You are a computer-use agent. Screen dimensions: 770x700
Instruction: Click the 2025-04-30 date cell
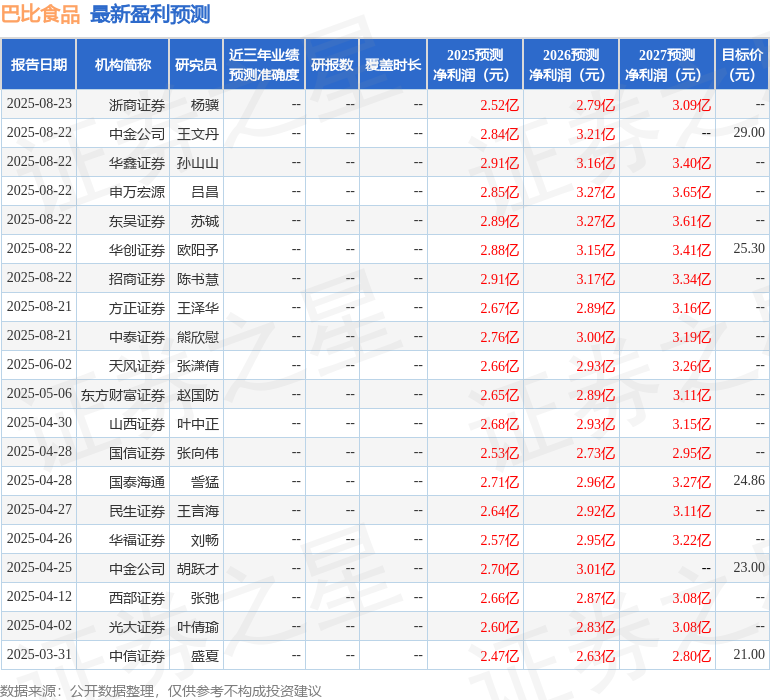click(x=39, y=422)
